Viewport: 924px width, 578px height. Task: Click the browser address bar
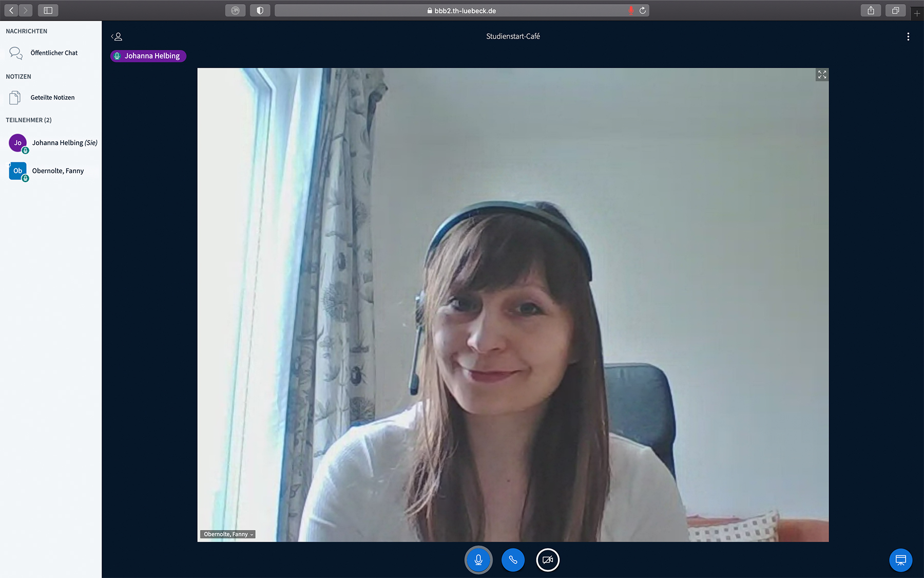(x=462, y=10)
